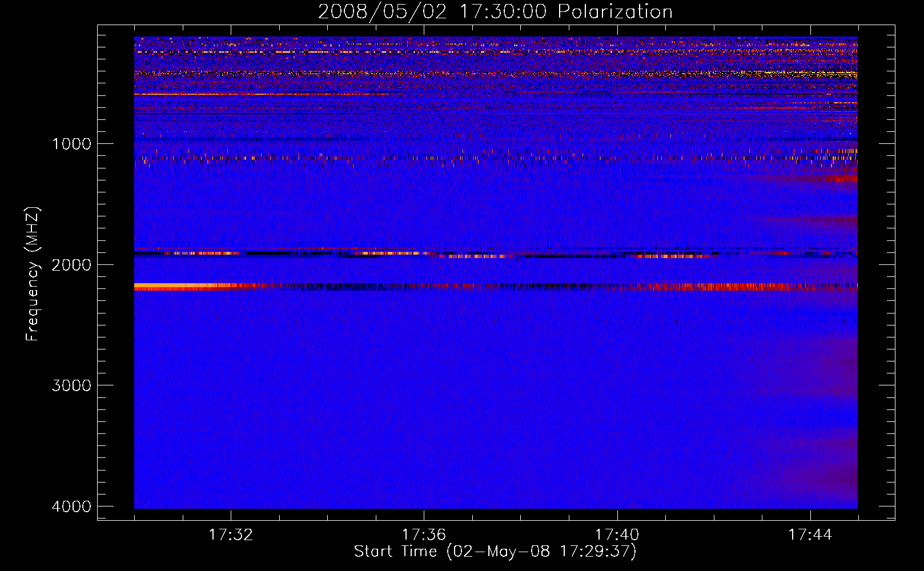The width and height of the screenshot is (924, 571).
Task: Click the plot title '2008/05/02 17:30:00 Polarization'
Action: pyautogui.click(x=495, y=12)
